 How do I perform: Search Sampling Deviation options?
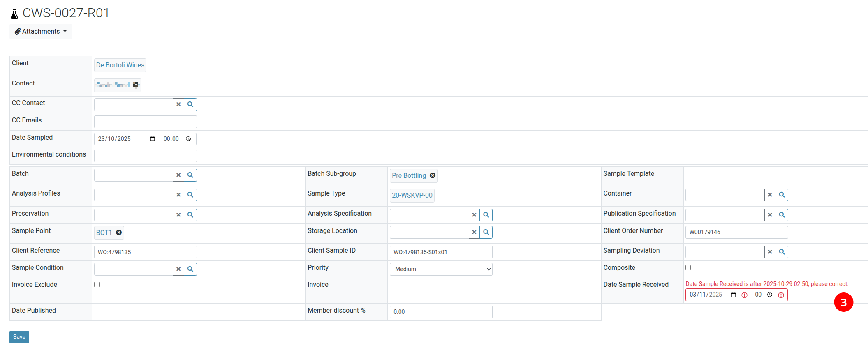point(782,252)
